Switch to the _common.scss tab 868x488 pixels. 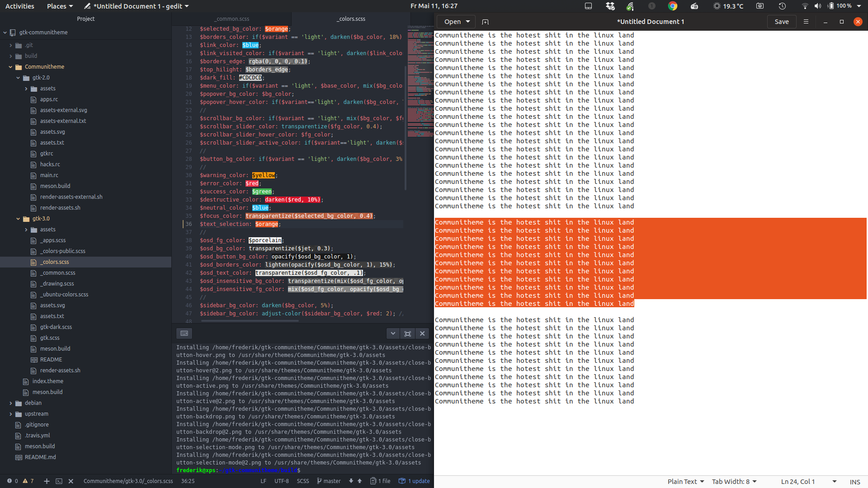click(x=232, y=19)
